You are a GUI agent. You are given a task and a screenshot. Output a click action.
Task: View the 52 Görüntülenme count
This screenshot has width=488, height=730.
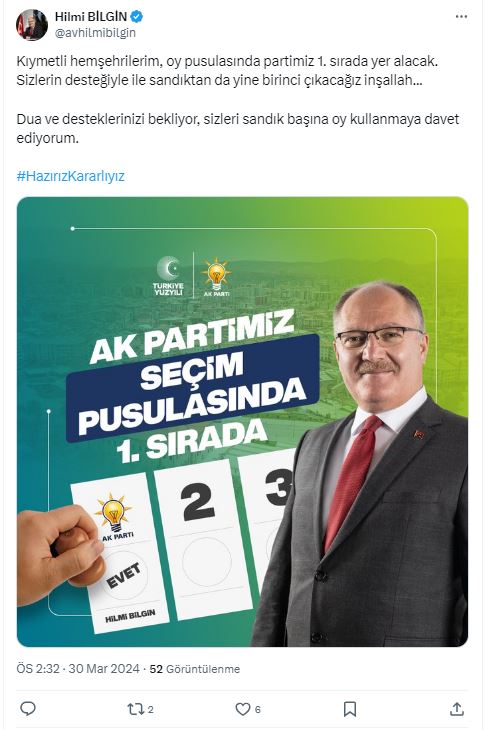(195, 669)
